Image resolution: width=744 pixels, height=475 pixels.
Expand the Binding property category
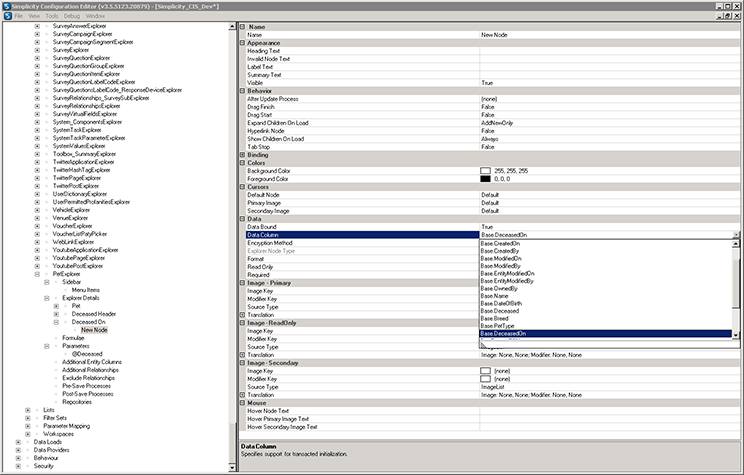coord(242,155)
